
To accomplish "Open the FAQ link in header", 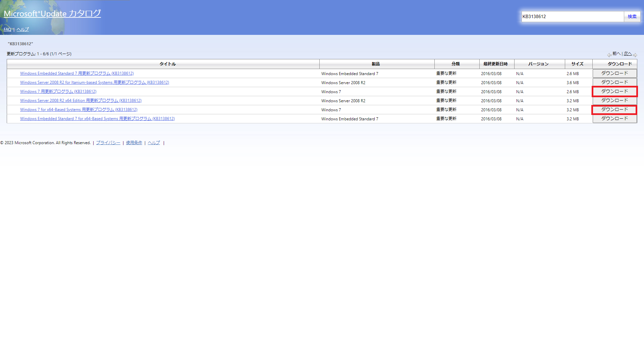I will coord(7,29).
